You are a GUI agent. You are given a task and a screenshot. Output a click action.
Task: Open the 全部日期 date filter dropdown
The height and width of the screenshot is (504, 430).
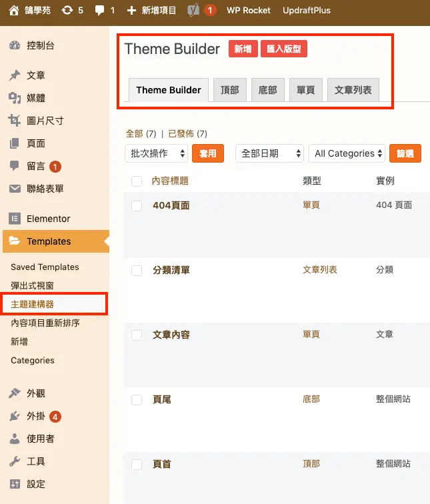point(269,153)
